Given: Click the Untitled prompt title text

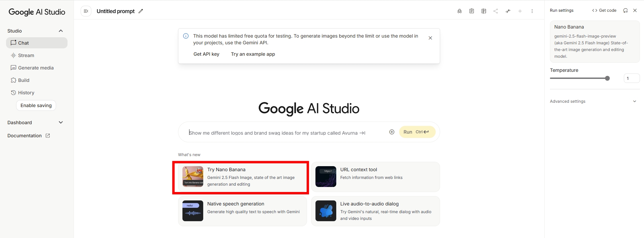Looking at the screenshot, I should click(116, 11).
